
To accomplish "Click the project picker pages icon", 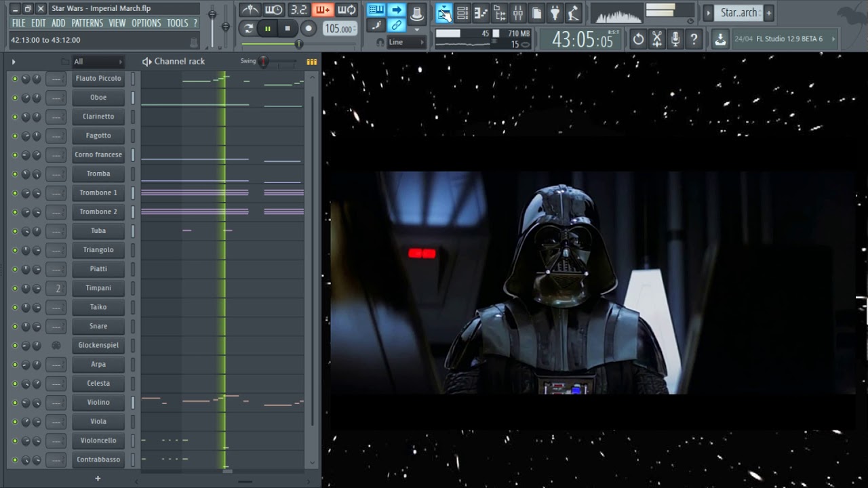I will 536,13.
